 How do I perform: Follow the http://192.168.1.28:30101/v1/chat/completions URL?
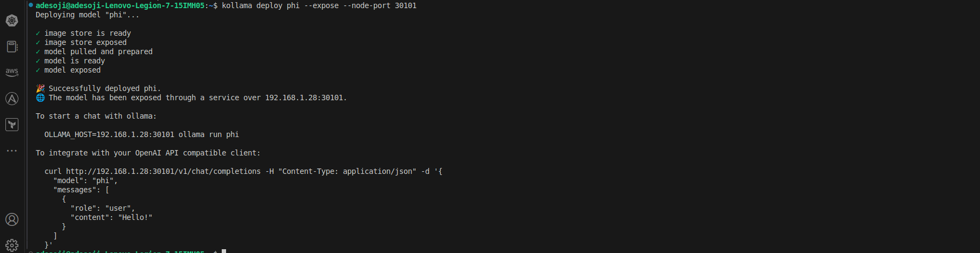(x=163, y=171)
